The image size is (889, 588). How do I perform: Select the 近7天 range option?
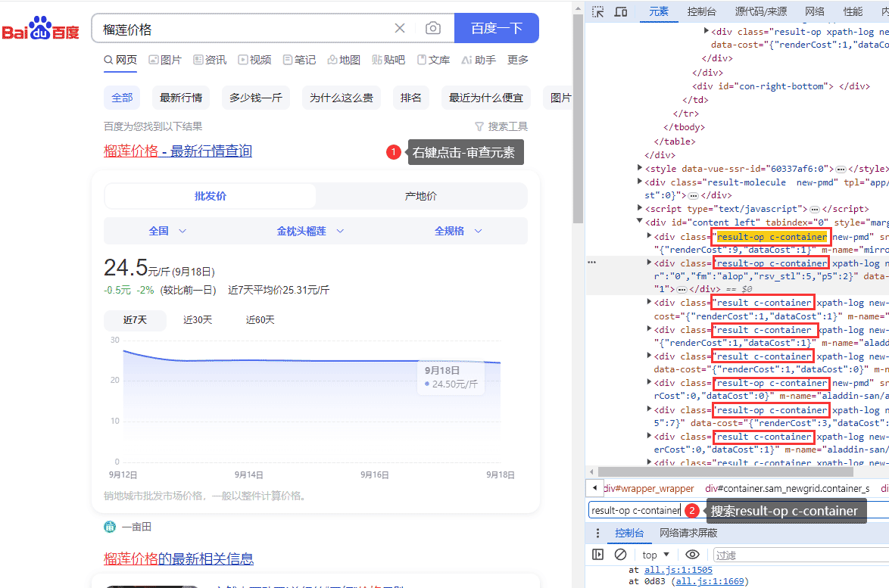[135, 320]
